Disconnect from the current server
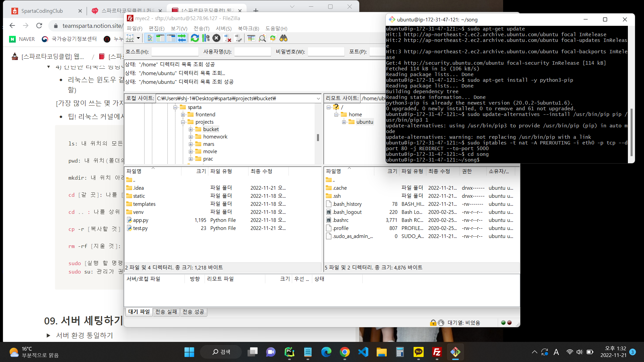Image resolution: width=644 pixels, height=362 pixels. 227,38
